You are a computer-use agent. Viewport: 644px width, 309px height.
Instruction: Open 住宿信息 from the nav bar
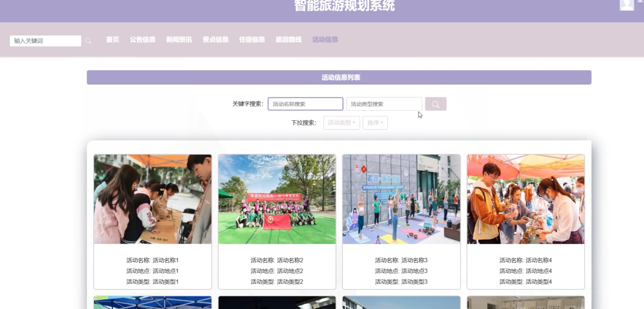click(x=252, y=40)
